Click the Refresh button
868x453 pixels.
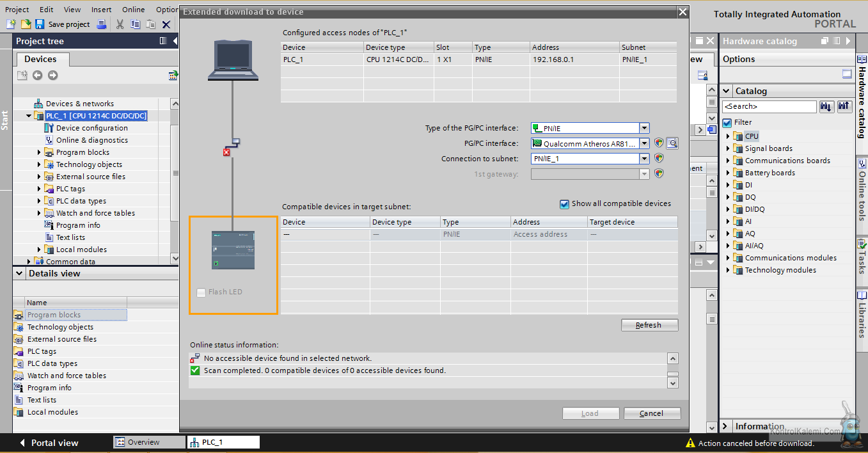pos(649,325)
